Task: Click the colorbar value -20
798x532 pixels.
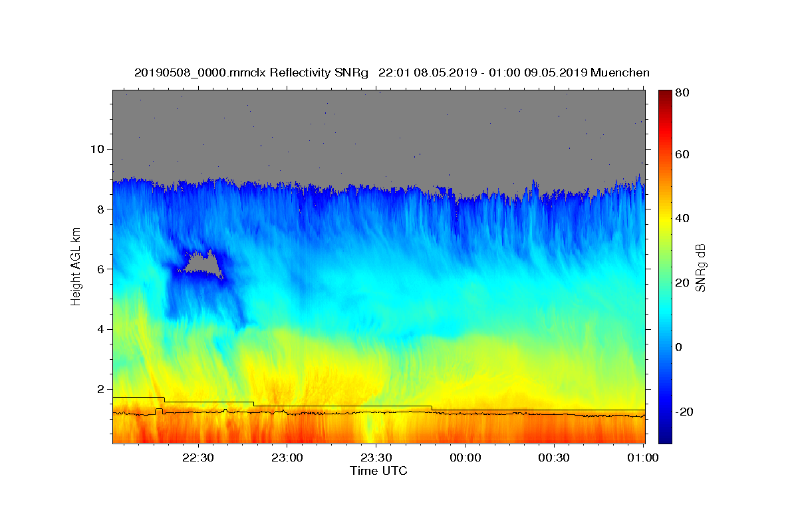Action: tap(683, 412)
